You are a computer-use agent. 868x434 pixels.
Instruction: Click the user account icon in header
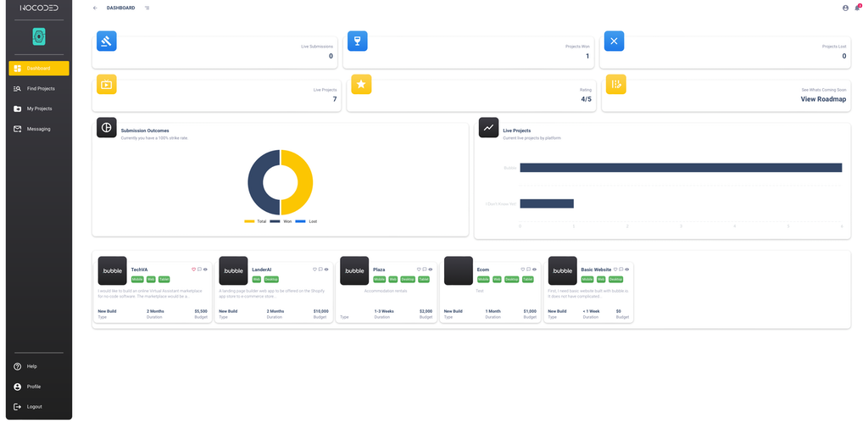coord(845,8)
